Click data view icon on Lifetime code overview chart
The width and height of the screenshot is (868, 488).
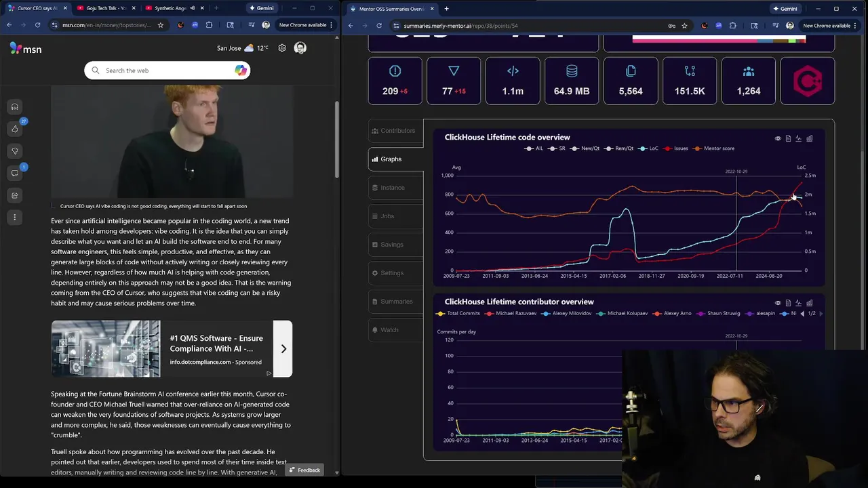788,138
